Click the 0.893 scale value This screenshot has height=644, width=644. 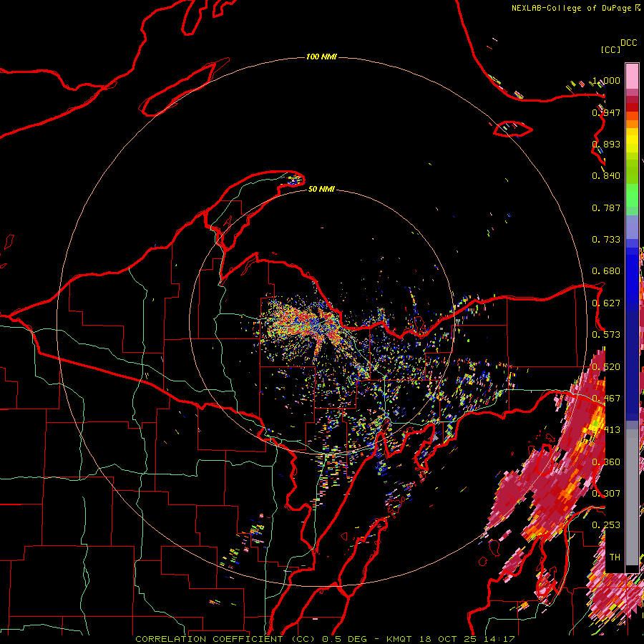pos(606,144)
